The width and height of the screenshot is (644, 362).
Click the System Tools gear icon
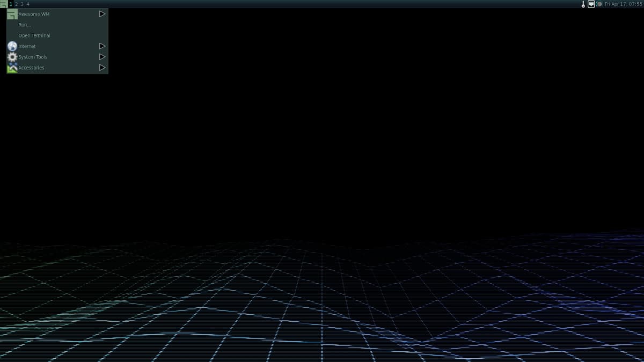pyautogui.click(x=12, y=57)
